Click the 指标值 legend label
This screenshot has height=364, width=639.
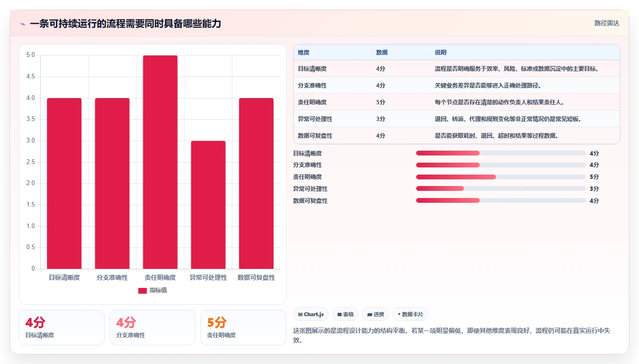[x=158, y=290]
